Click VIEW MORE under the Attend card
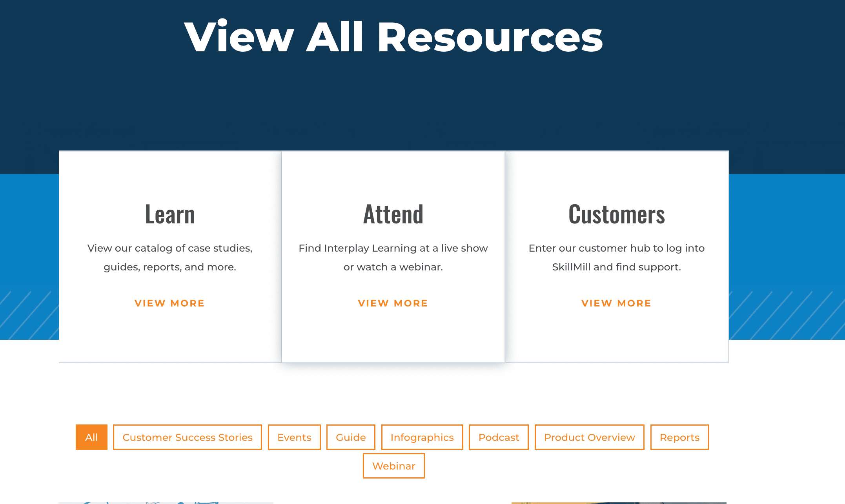Image resolution: width=845 pixels, height=504 pixels. [393, 303]
